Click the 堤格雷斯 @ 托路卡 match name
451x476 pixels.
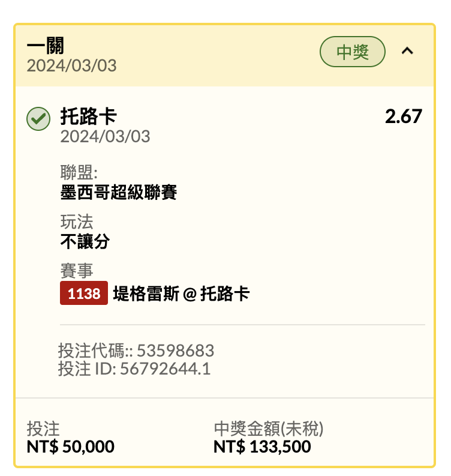(181, 294)
